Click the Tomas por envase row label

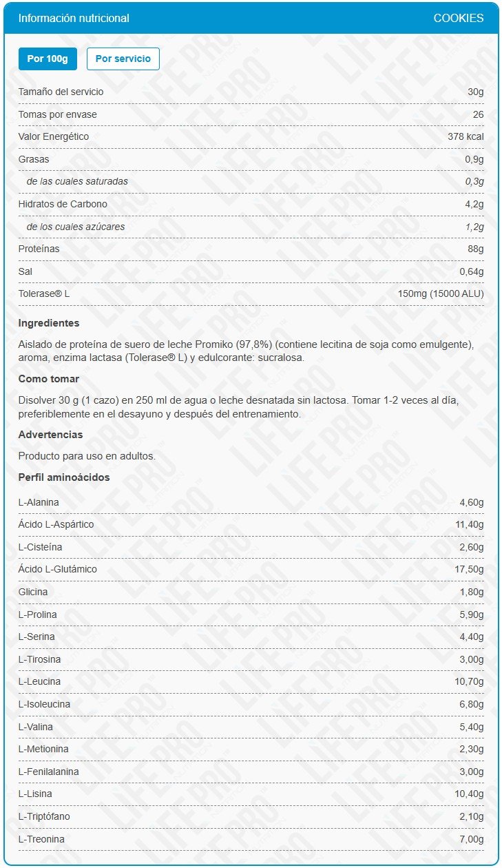tap(57, 114)
